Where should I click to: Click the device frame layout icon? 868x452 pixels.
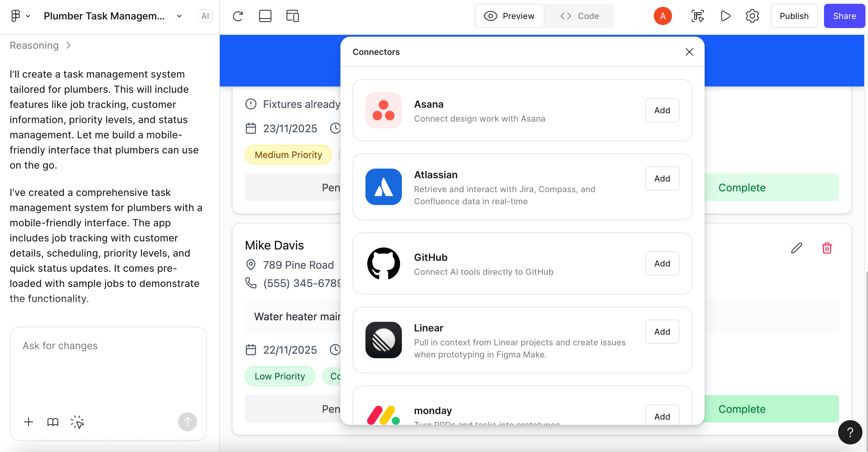[265, 16]
